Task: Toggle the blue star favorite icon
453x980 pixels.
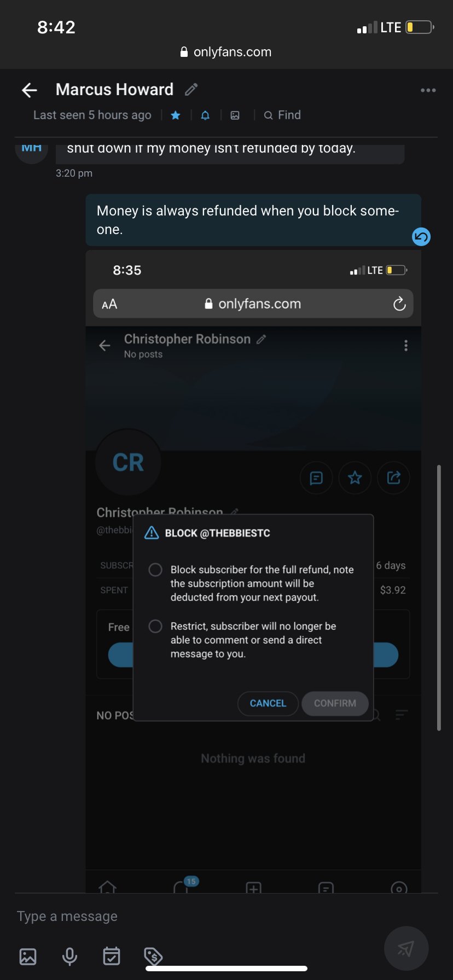Action: 176,115
